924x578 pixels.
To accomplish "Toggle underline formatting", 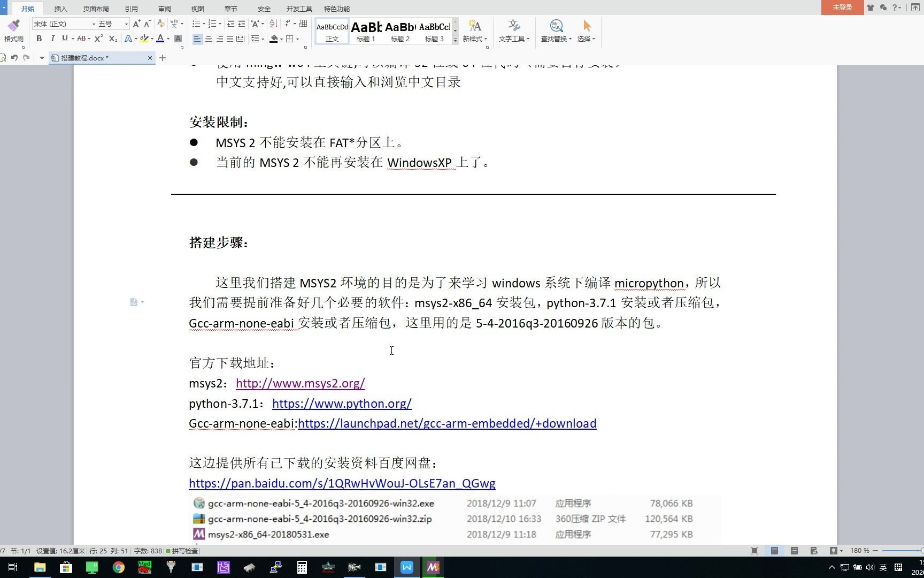I will [65, 39].
